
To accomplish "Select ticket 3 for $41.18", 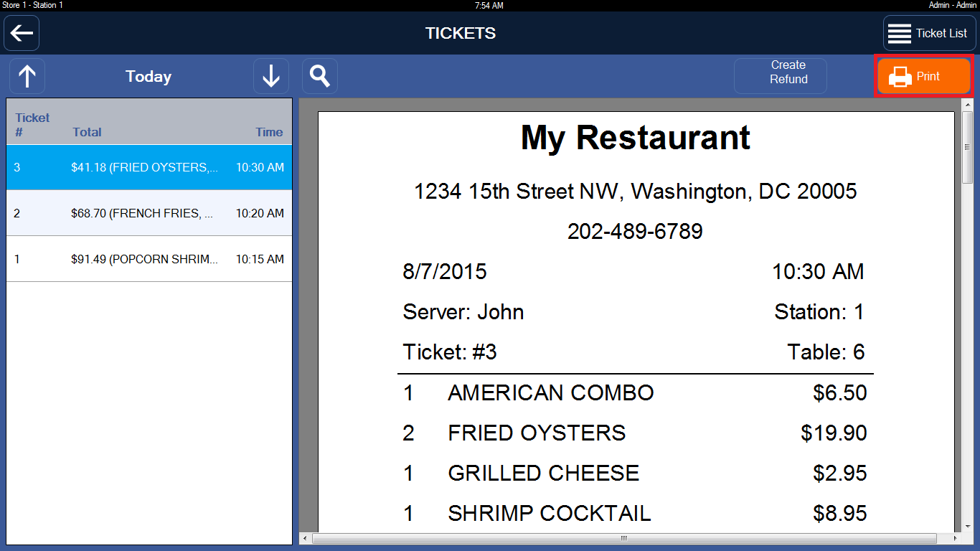I will (x=149, y=167).
